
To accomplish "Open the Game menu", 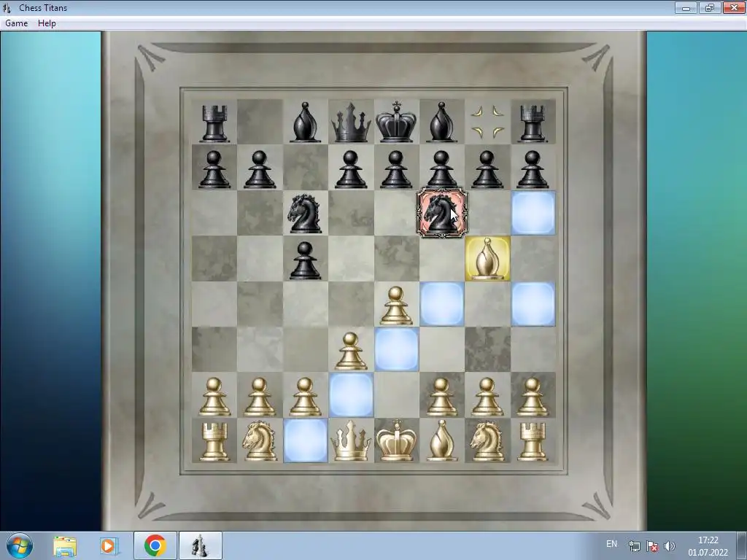I will [16, 23].
